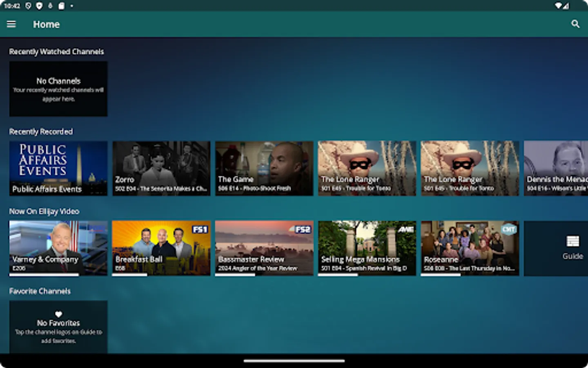Watch Selling Mega Mansions
The image size is (588, 368).
367,248
